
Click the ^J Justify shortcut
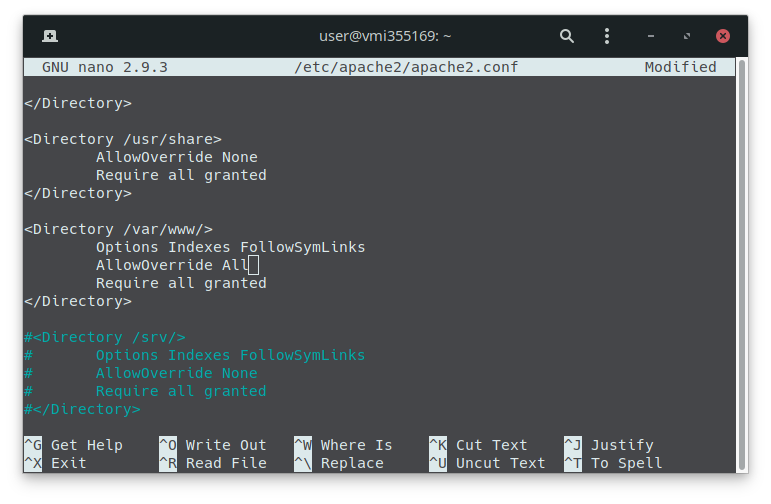608,445
